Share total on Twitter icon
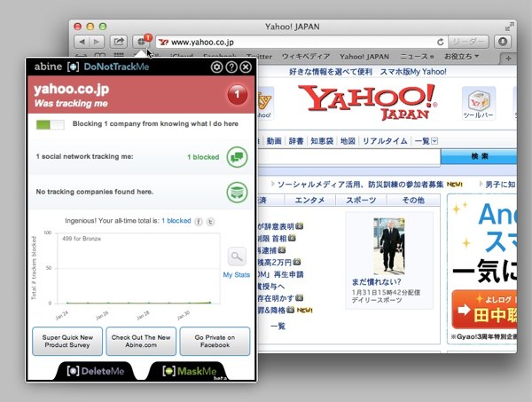The image size is (532, 402). pos(210,222)
